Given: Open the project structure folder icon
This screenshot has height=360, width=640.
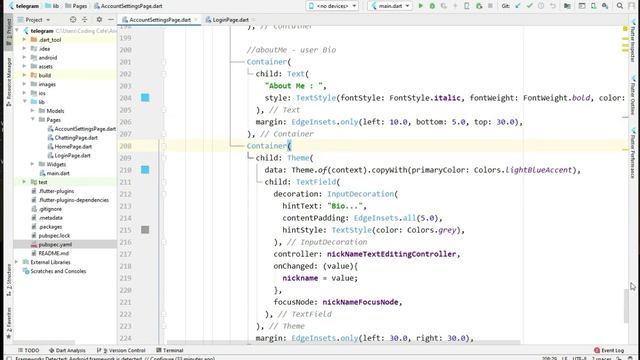Looking at the screenshot, I should tap(567, 6).
